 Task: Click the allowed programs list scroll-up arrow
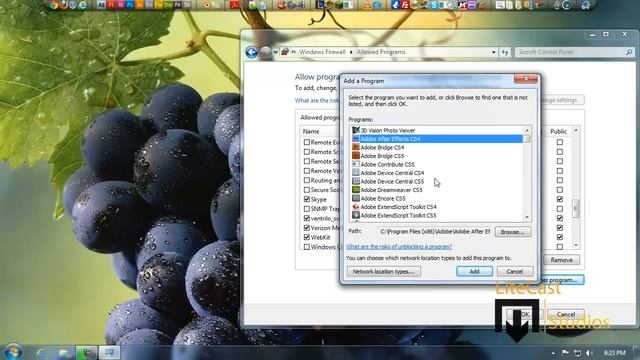point(576,131)
